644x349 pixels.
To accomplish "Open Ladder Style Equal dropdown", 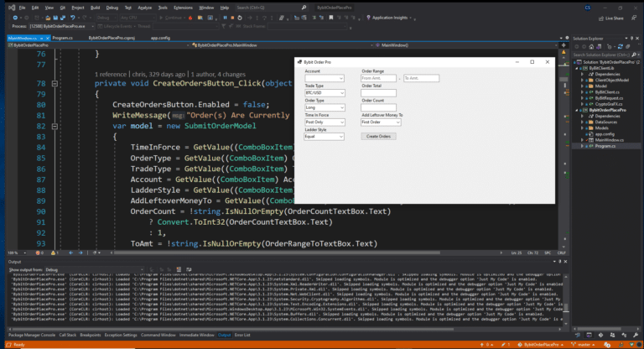I will [324, 137].
